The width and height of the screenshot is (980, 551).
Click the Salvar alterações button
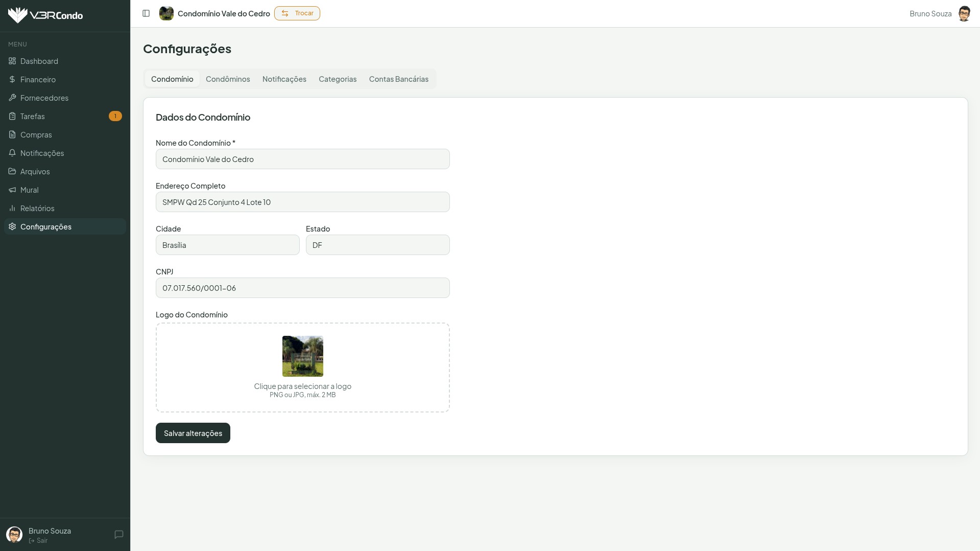tap(193, 433)
